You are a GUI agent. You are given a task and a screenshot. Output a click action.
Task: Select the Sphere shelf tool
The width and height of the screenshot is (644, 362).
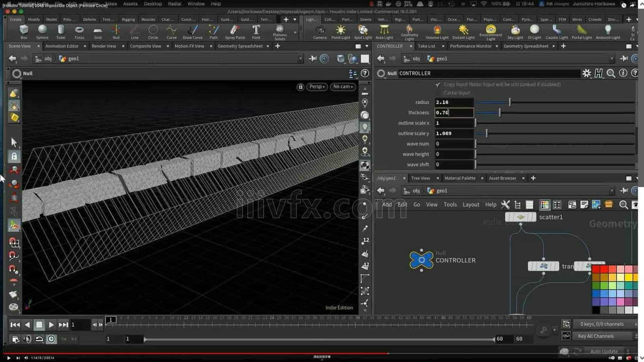click(42, 32)
